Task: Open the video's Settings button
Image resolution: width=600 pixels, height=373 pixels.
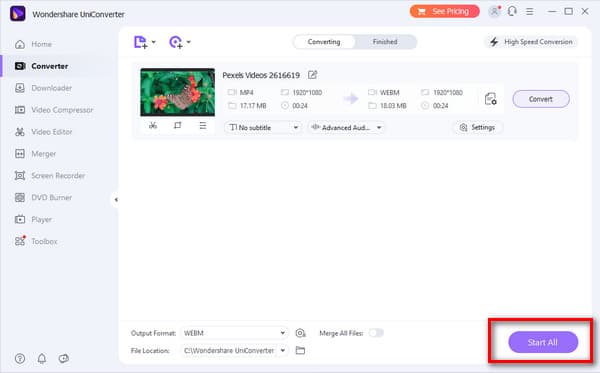Action: 478,127
